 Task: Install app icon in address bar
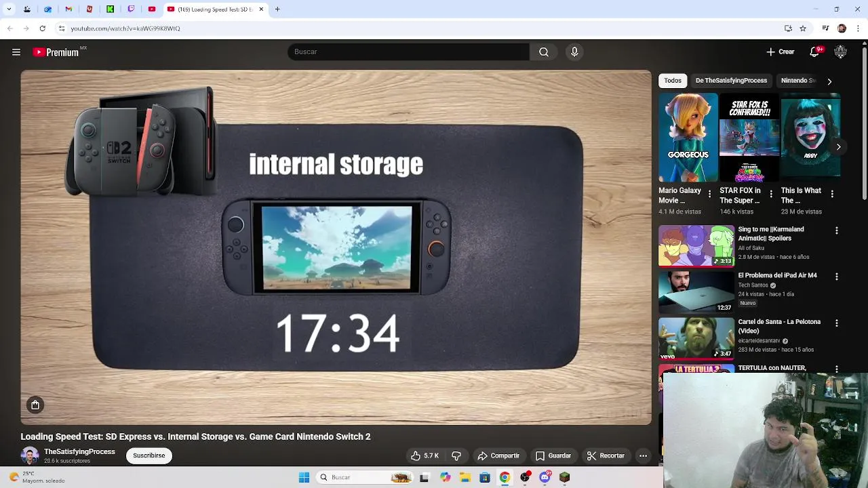(x=788, y=28)
